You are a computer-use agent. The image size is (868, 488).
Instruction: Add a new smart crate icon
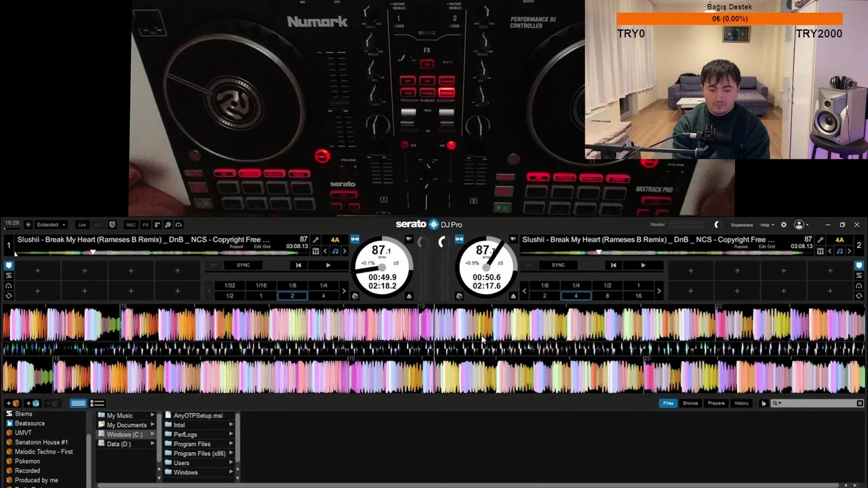31,403
